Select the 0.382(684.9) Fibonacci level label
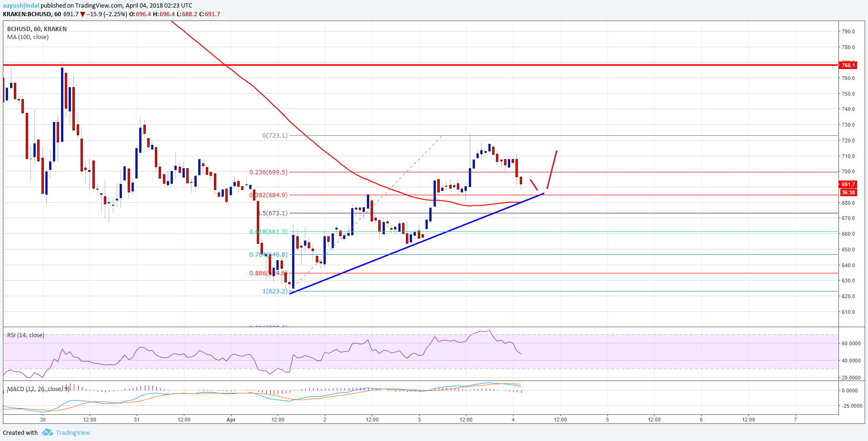 pos(269,195)
